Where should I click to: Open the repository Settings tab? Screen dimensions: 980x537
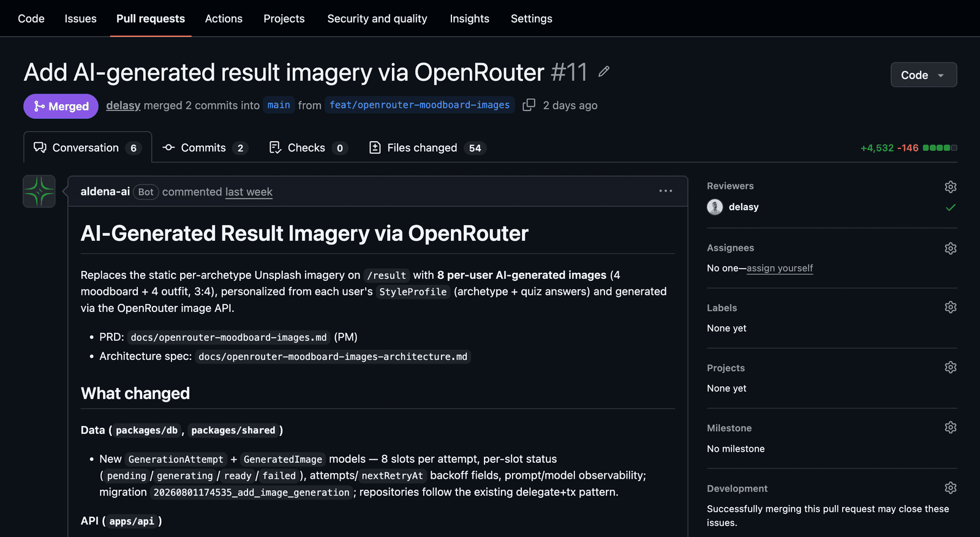(x=532, y=18)
